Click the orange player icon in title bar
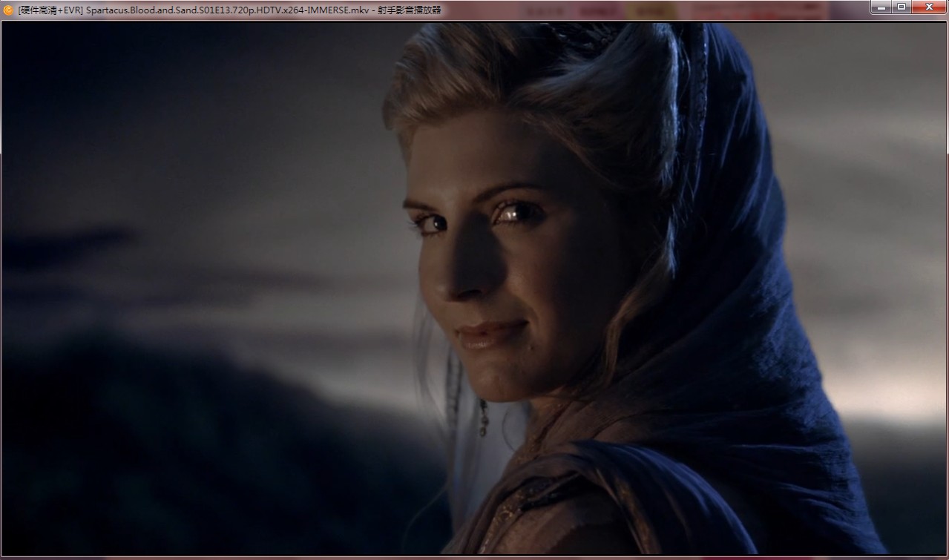949x560 pixels. click(8, 10)
